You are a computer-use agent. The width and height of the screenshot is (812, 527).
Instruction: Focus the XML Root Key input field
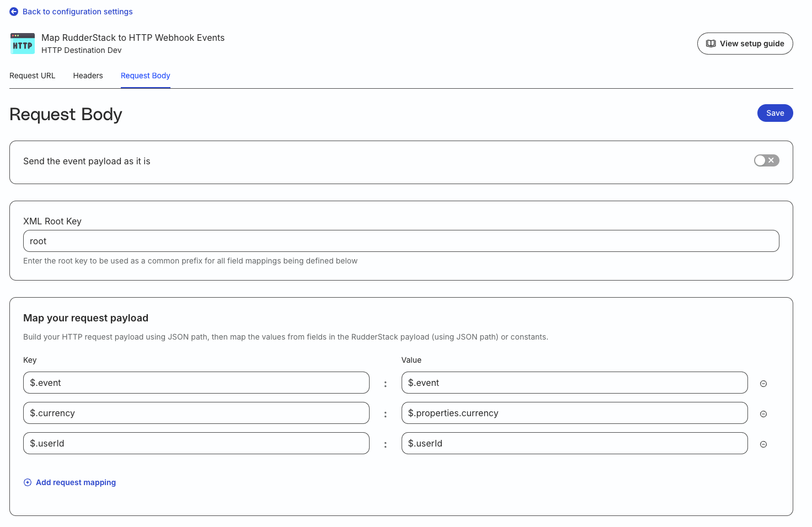(401, 241)
